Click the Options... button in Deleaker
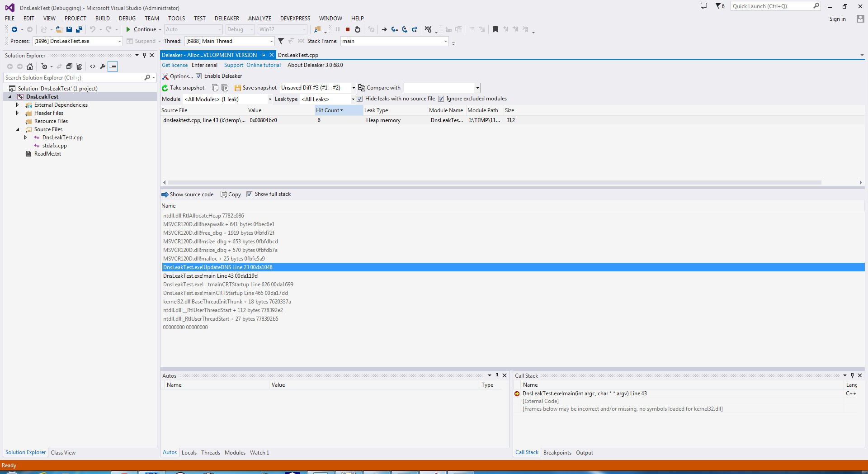 click(x=177, y=76)
